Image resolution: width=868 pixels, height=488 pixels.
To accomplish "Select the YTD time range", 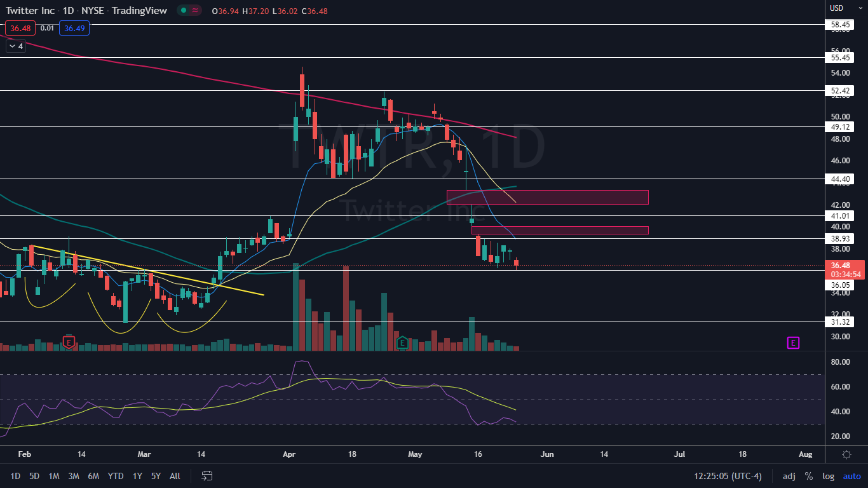I will click(x=116, y=476).
